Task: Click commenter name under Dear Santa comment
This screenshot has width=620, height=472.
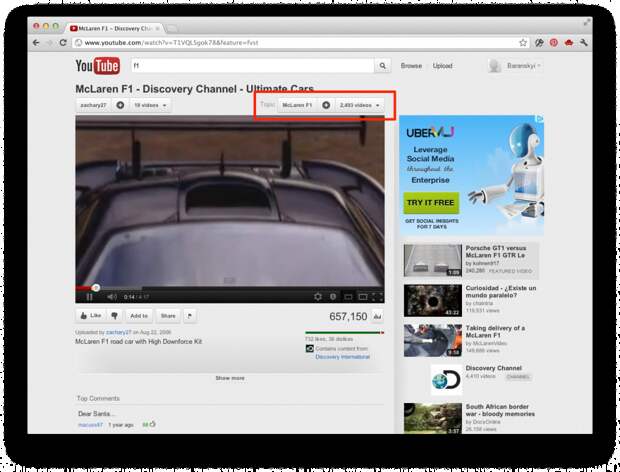Action: (x=90, y=425)
